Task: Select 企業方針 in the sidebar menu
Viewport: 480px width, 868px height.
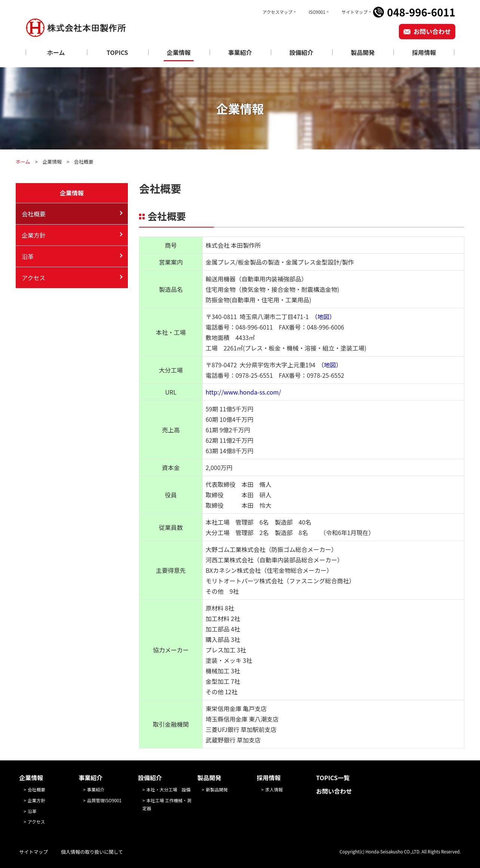Action: pyautogui.click(x=72, y=235)
